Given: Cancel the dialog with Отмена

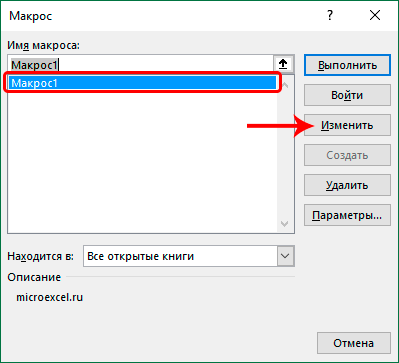Looking at the screenshot, I should pos(354,343).
